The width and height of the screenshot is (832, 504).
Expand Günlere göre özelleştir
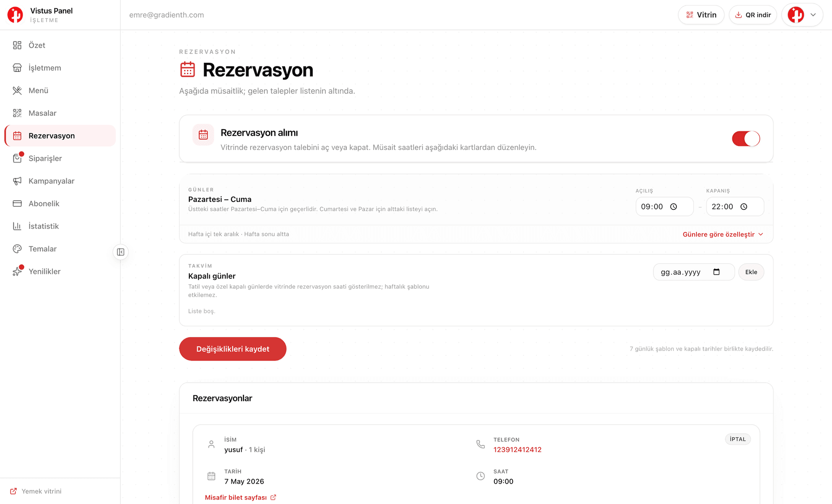tap(723, 234)
